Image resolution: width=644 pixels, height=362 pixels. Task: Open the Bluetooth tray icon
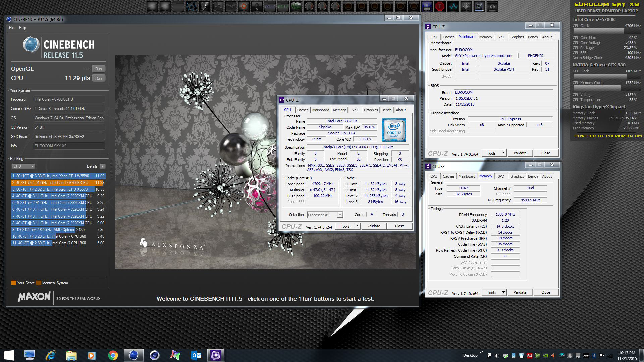pos(594,356)
